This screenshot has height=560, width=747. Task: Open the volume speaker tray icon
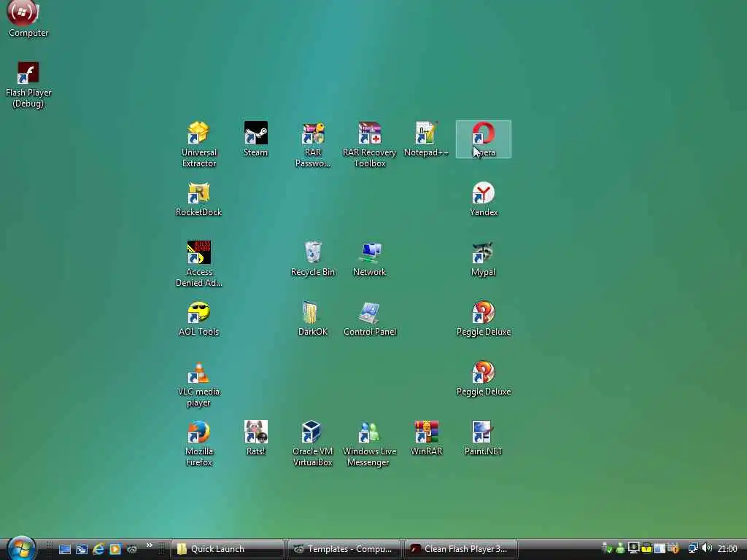pyautogui.click(x=706, y=548)
